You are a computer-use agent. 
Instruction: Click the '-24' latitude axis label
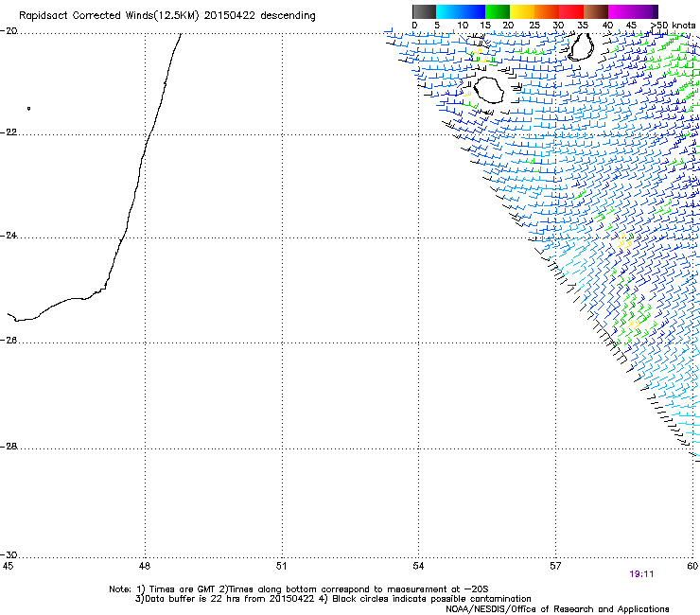tap(9, 236)
